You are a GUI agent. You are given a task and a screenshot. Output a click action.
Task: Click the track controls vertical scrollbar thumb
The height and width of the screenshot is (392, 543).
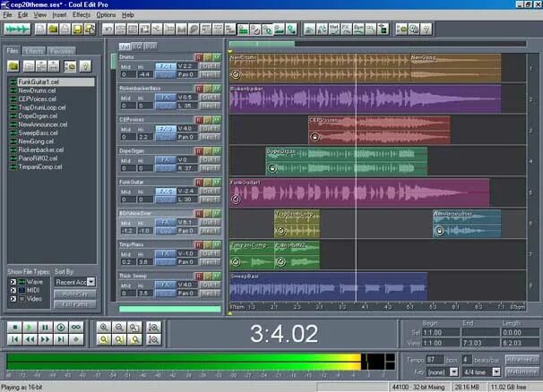[113, 61]
